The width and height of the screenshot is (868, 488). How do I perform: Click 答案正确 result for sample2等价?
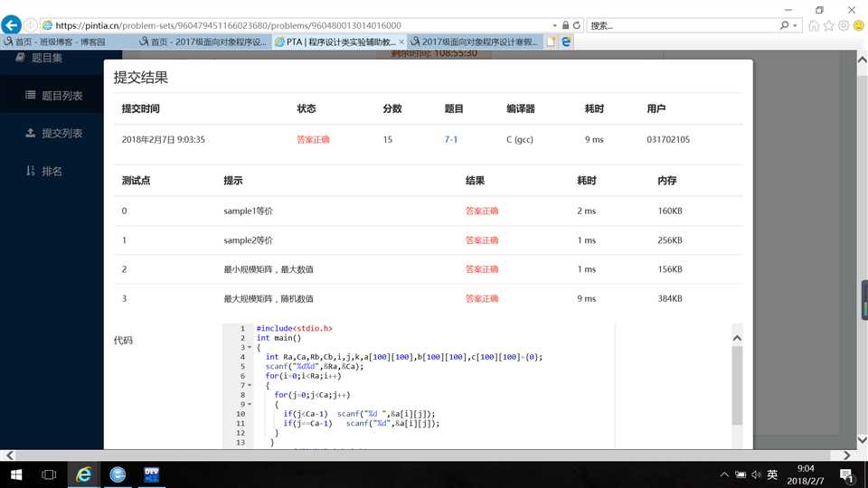[482, 240]
